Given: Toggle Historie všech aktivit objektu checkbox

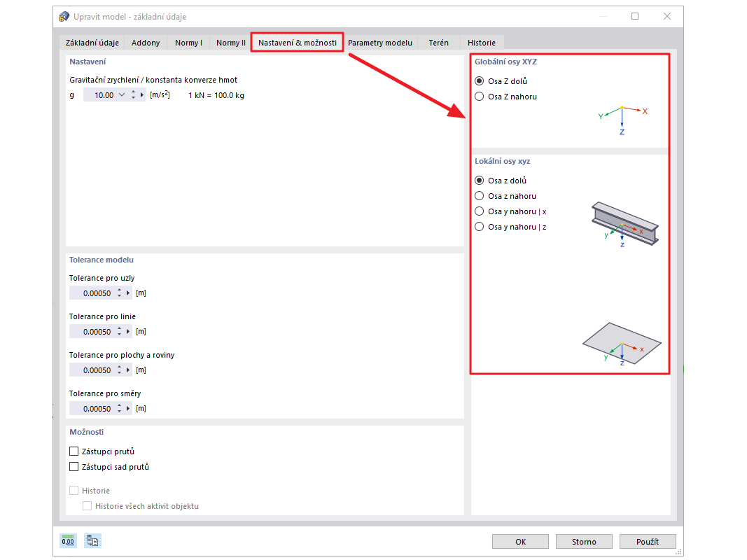Looking at the screenshot, I should click(88, 505).
